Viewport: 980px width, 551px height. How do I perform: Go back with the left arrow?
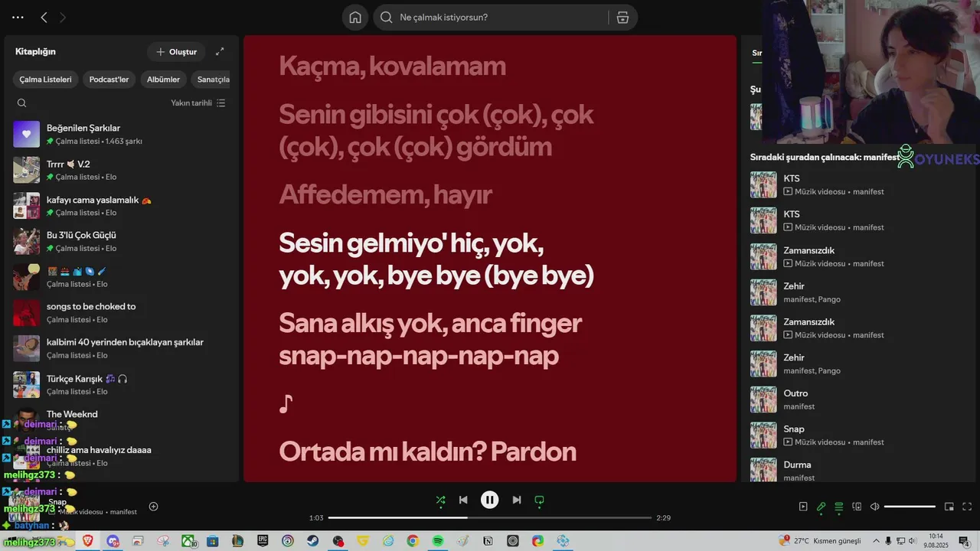click(x=44, y=17)
